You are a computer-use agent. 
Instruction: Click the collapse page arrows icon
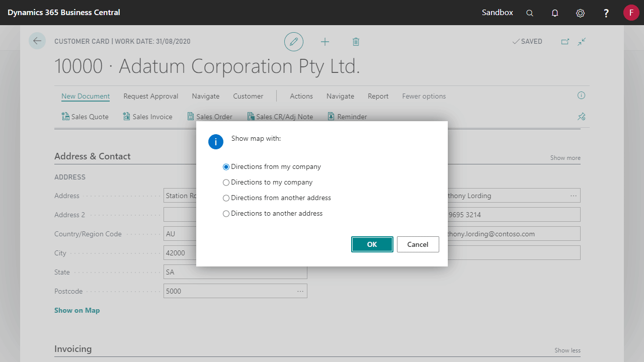coord(582,42)
